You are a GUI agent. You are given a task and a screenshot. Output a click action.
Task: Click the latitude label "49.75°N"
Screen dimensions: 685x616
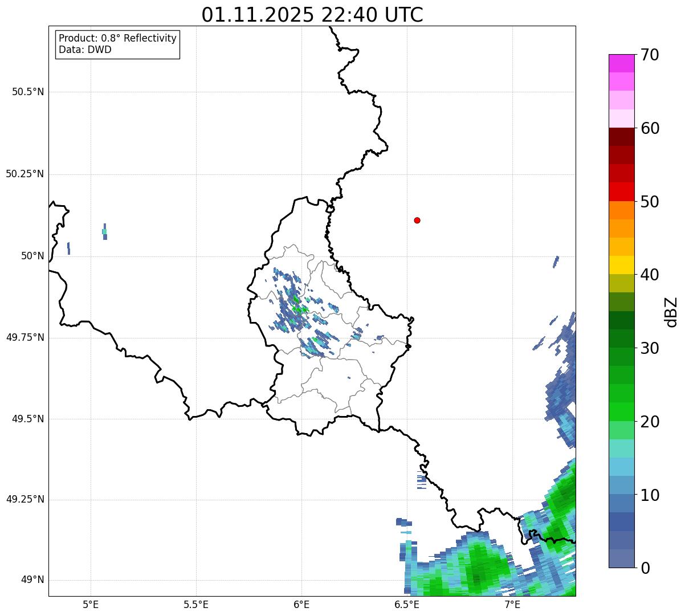[x=25, y=337]
